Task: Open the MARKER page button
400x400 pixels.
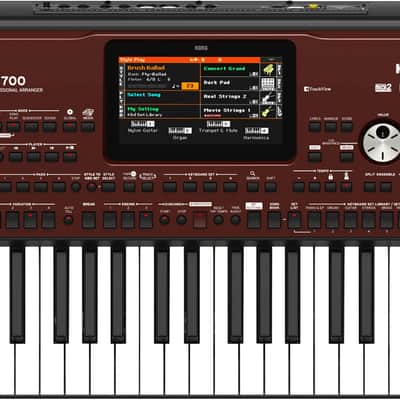Action: tap(331, 126)
